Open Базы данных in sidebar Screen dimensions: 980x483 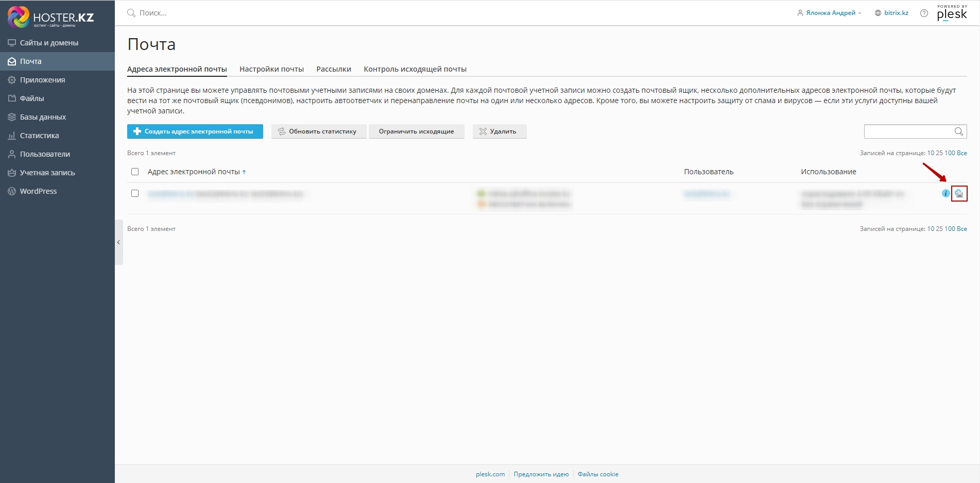[57, 117]
